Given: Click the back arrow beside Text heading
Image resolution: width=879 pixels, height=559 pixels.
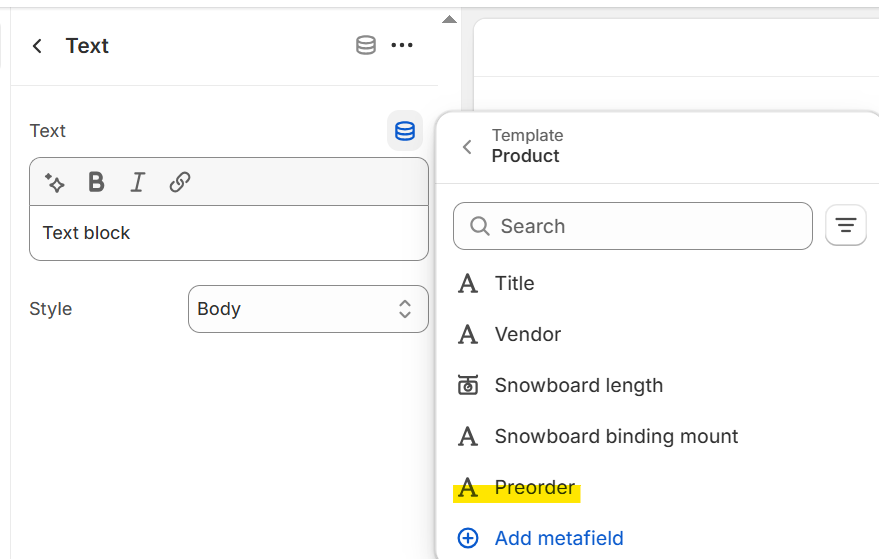Looking at the screenshot, I should coord(38,46).
